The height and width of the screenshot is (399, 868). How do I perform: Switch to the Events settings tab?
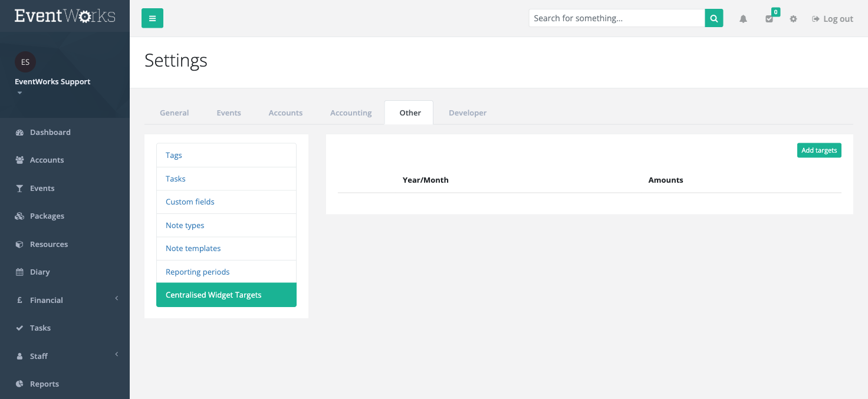(x=229, y=113)
